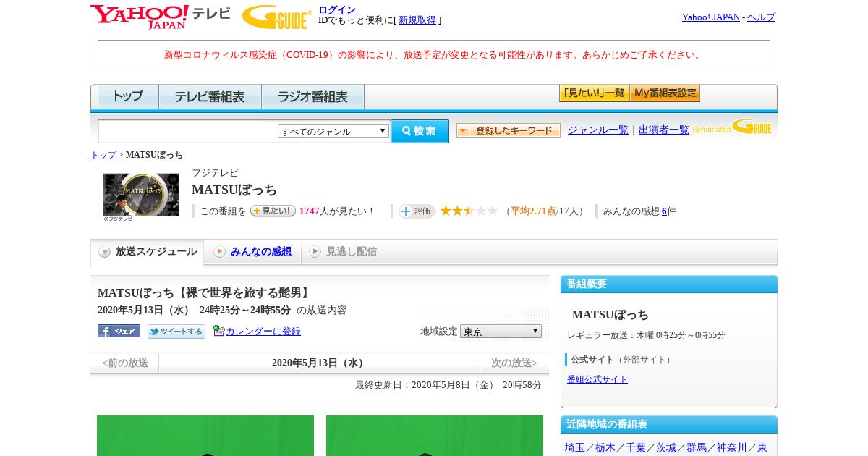Viewport: 868px width, 456px height.
Task: Click the Twitter ツイートする button
Action: pos(176,331)
